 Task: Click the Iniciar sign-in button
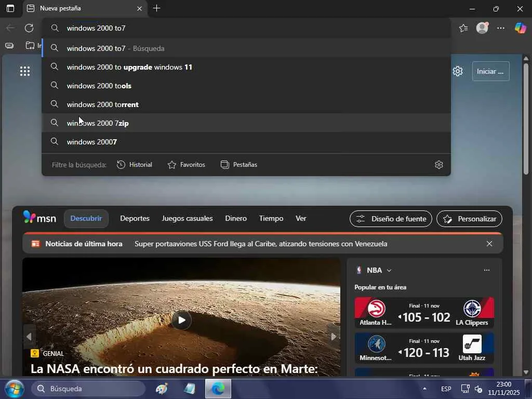(x=490, y=71)
